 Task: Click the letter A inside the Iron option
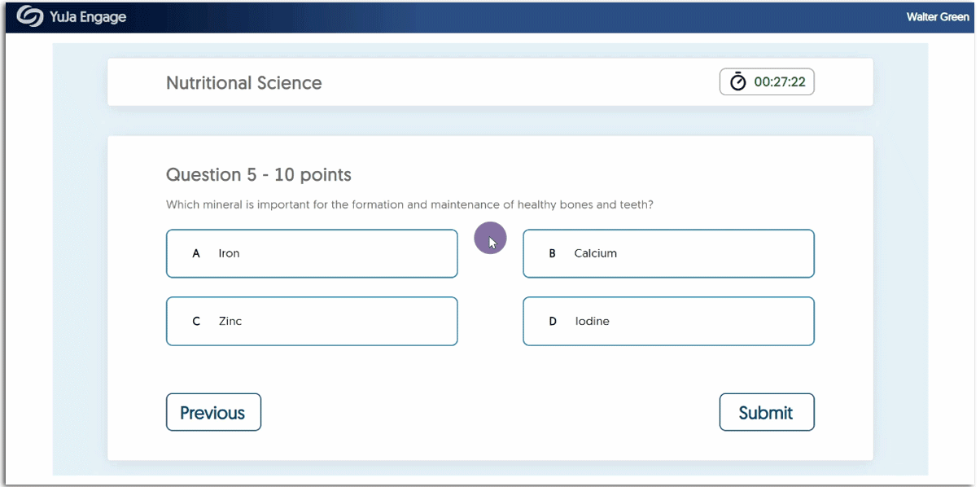click(x=195, y=253)
